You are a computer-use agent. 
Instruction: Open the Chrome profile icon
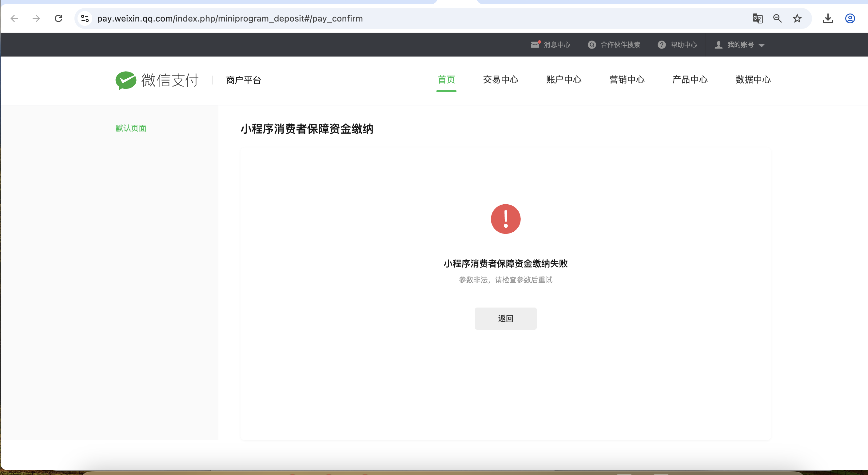[850, 18]
